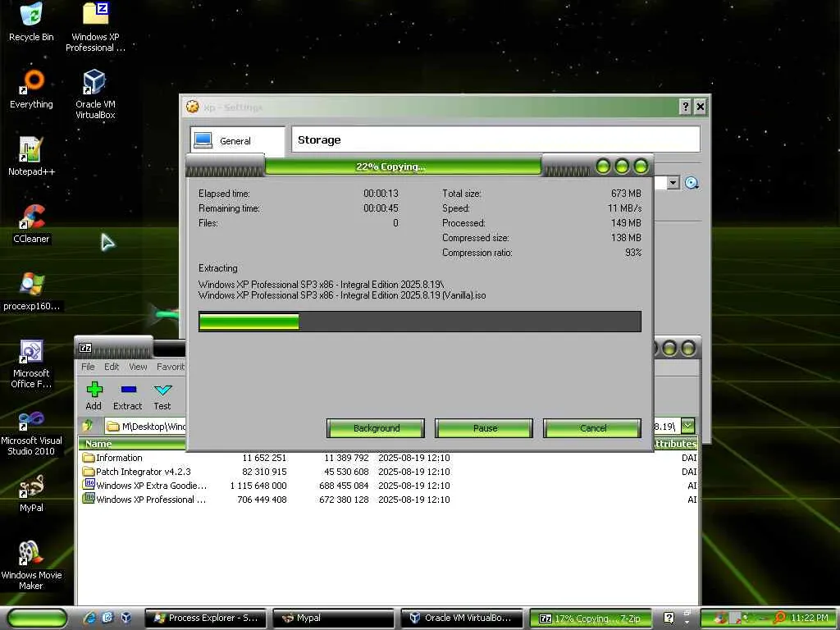Click the Test button in 7-Zip toolbar
The width and height of the screenshot is (840, 630).
click(x=162, y=396)
